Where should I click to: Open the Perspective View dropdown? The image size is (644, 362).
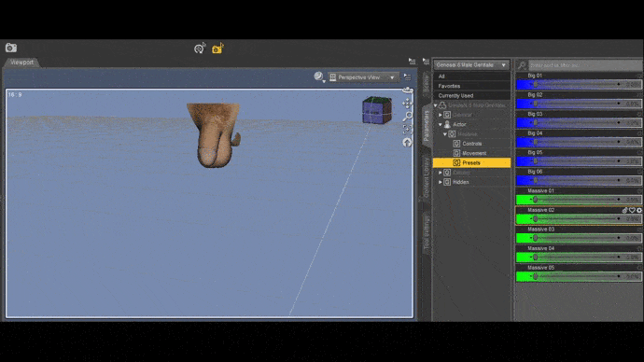[x=363, y=77]
